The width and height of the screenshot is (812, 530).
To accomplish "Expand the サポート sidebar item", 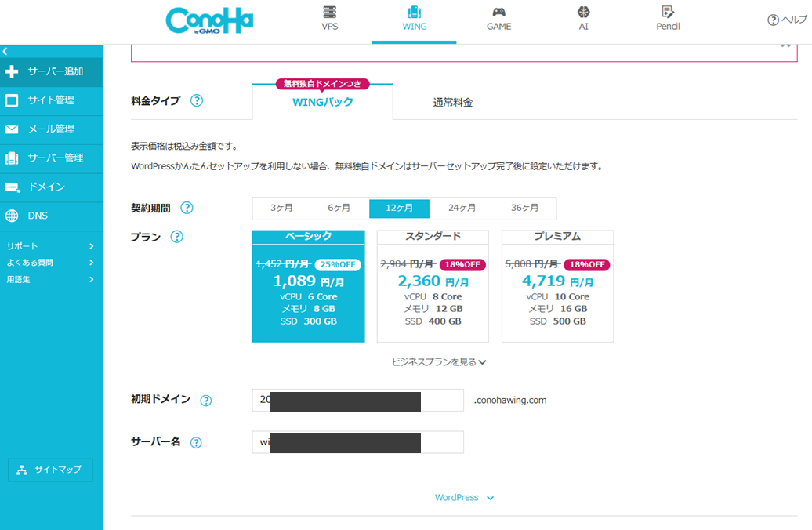I will 50,246.
